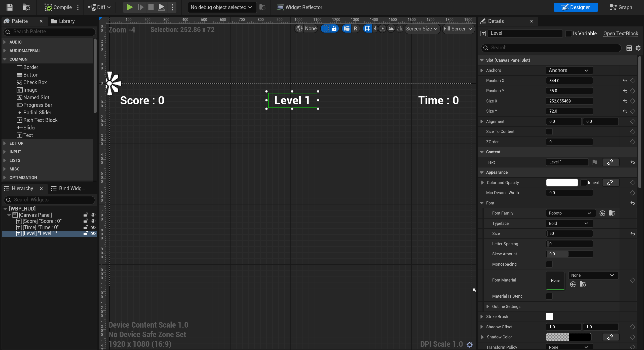Image resolution: width=644 pixels, height=350 pixels.
Task: Open the Typeface Bold dropdown
Action: [569, 223]
